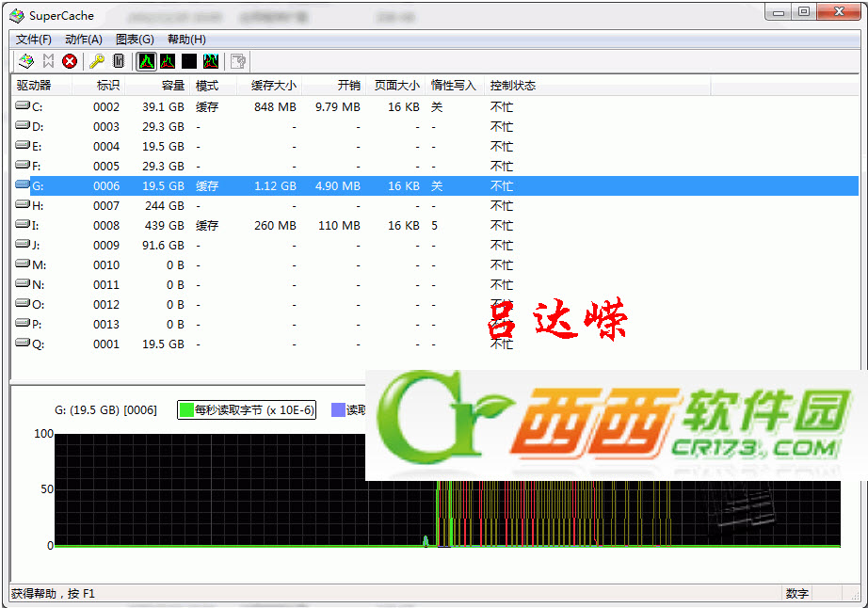Click the SuperCache title bar app icon

pos(17,15)
